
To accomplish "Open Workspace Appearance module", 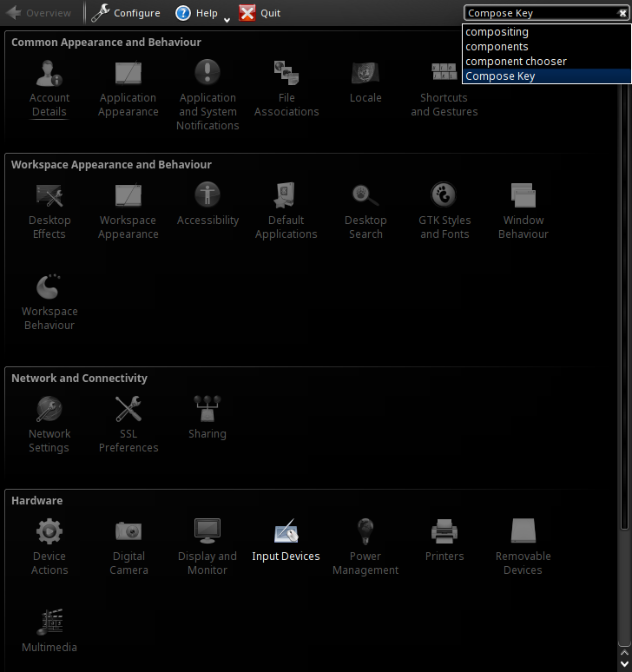I will 128,211.
